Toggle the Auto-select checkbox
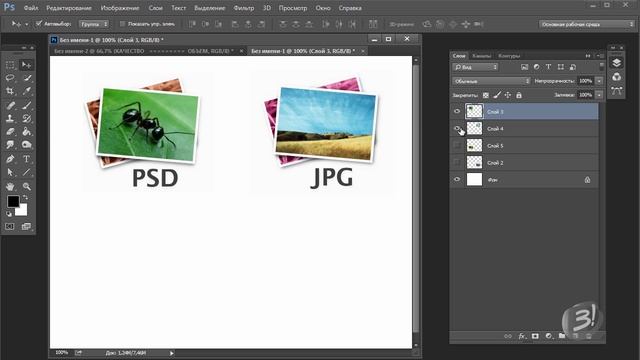The image size is (640, 360). 39,24
